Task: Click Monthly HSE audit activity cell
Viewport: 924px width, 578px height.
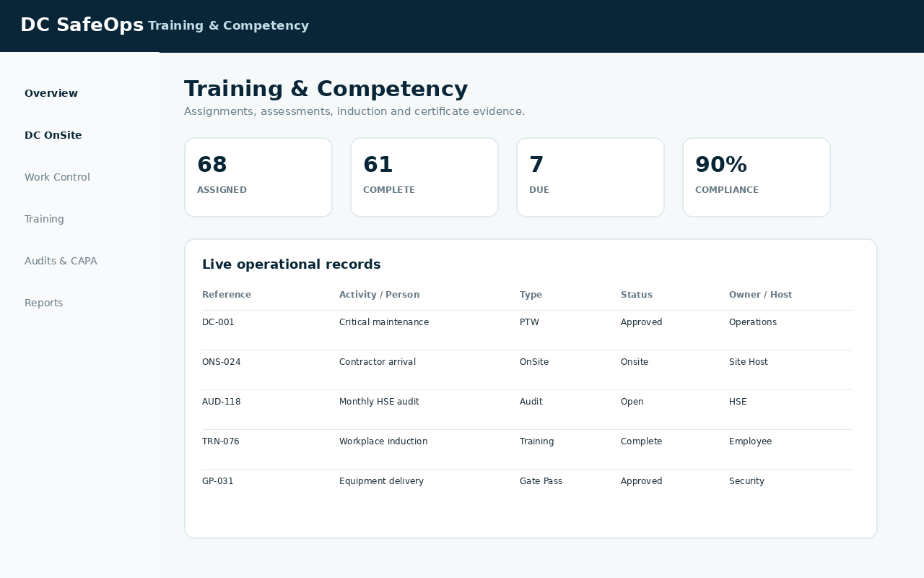Action: coord(379,402)
